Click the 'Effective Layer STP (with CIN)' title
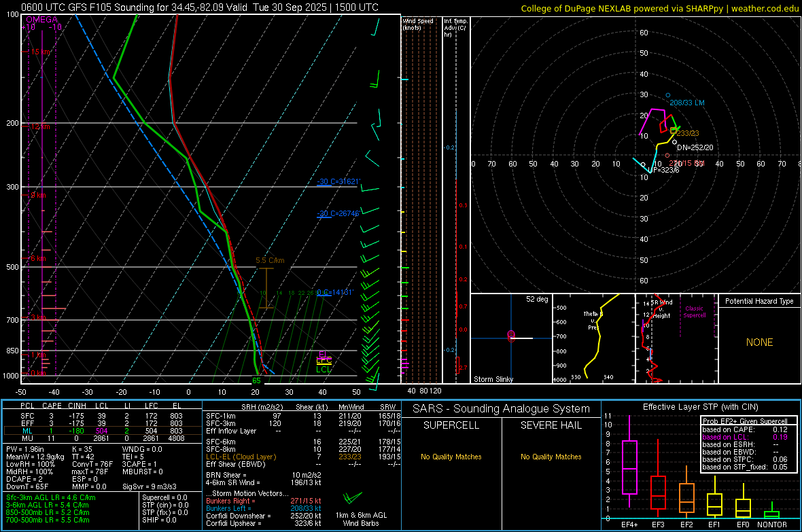The image size is (802, 532). (x=700, y=407)
